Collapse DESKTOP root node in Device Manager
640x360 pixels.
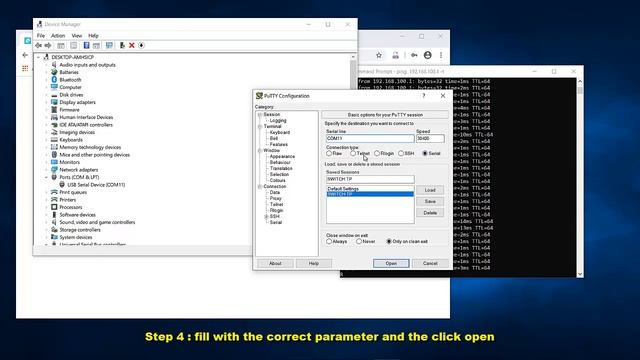[x=39, y=57]
